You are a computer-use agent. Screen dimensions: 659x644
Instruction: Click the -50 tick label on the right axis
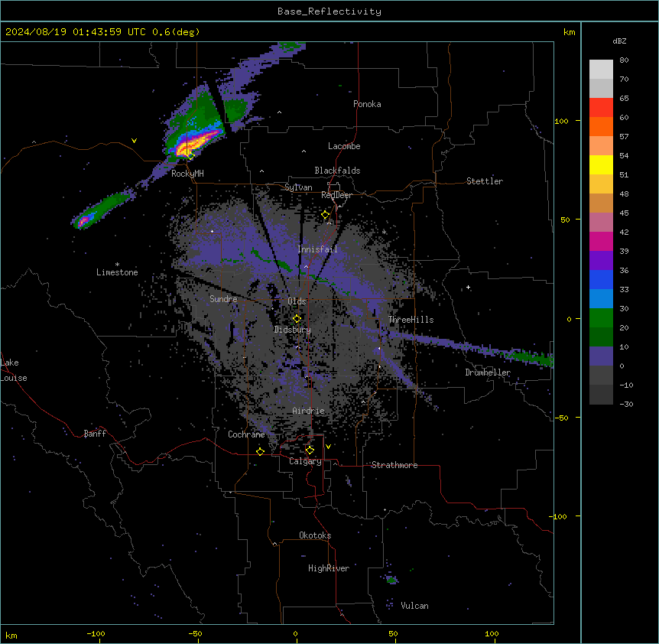pyautogui.click(x=561, y=418)
